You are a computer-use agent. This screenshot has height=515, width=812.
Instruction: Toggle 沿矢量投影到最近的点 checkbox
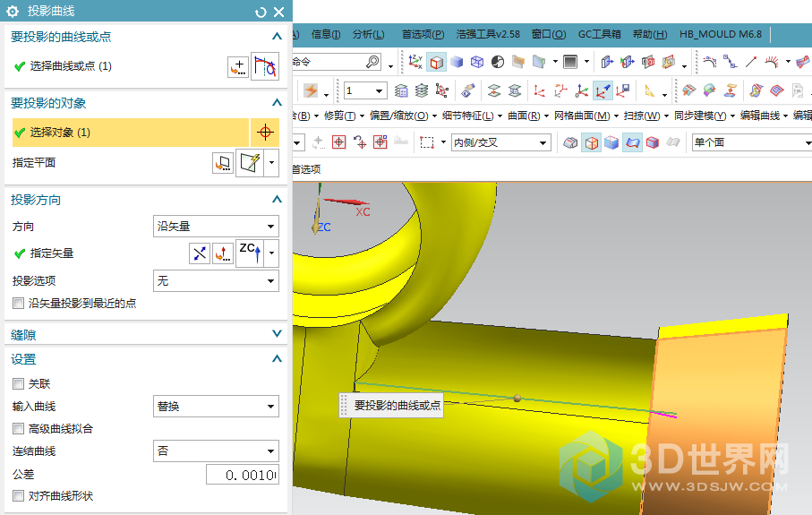18,303
